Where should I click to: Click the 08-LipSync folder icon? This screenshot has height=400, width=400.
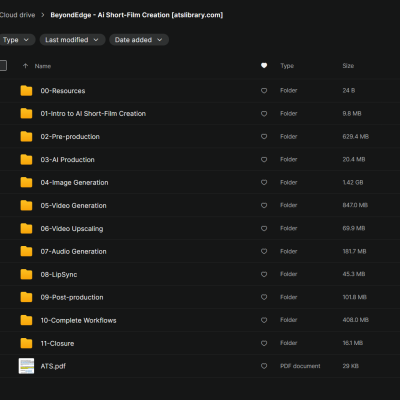pos(26,274)
